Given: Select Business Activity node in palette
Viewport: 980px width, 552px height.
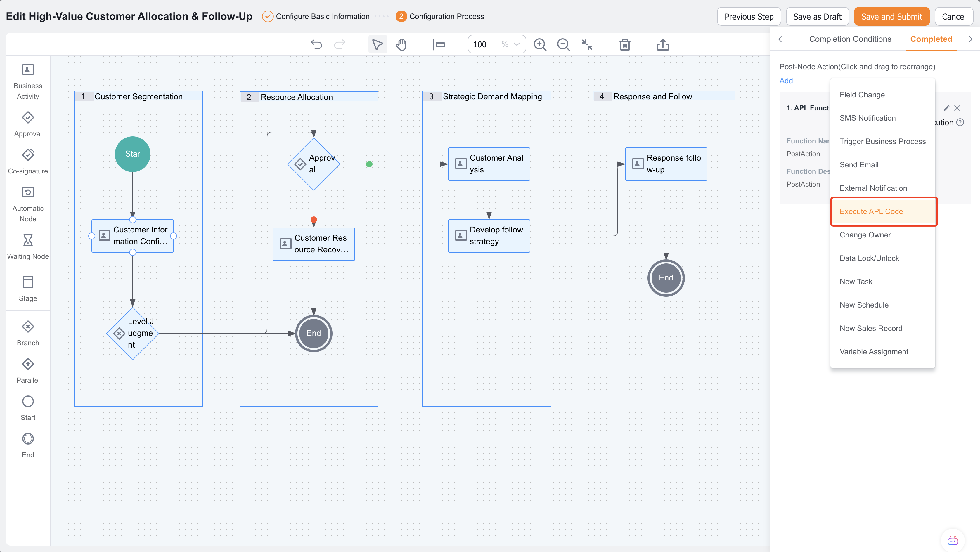Looking at the screenshot, I should coord(28,82).
